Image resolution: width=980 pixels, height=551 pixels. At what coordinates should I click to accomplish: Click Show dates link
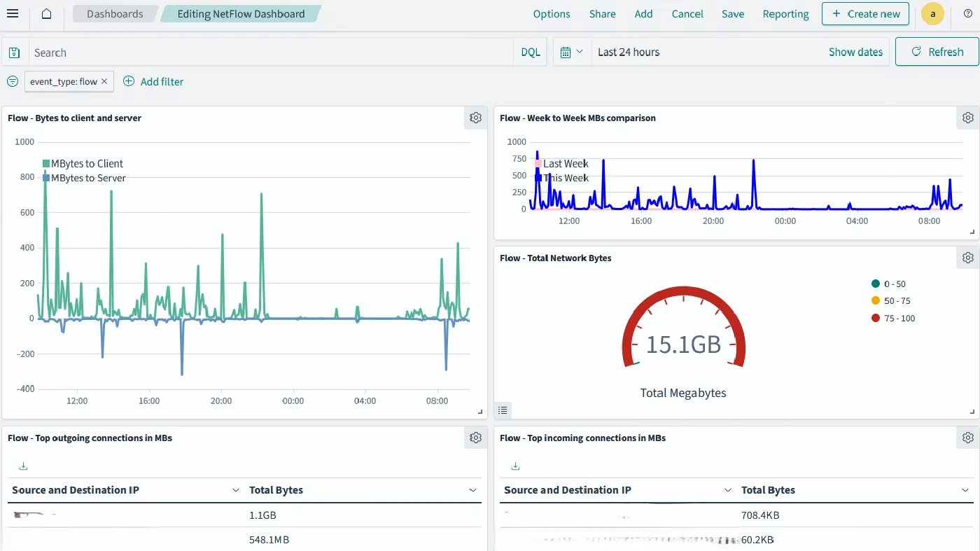[855, 52]
